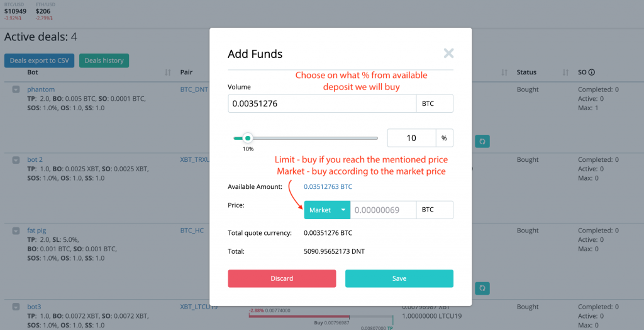Discard the Add Funds changes
Viewport: 644px width, 330px height.
(282, 278)
